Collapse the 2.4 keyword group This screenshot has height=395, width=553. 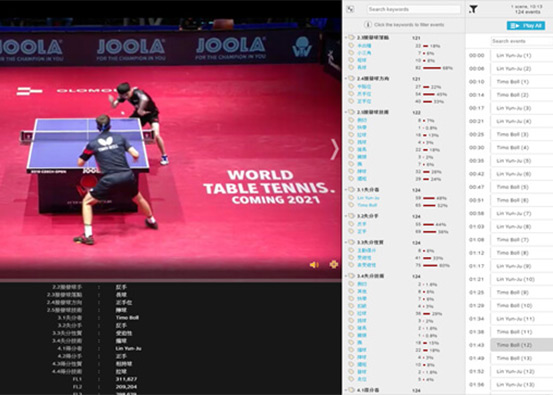pyautogui.click(x=346, y=78)
